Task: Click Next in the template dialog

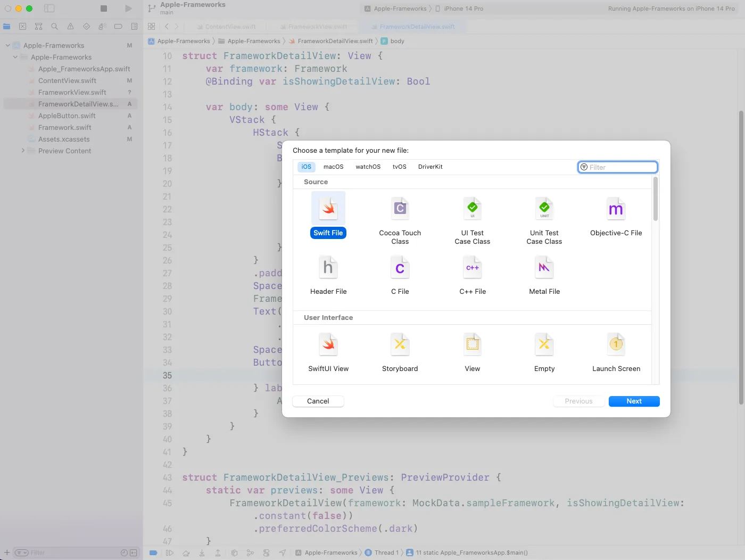Action: 634,401
